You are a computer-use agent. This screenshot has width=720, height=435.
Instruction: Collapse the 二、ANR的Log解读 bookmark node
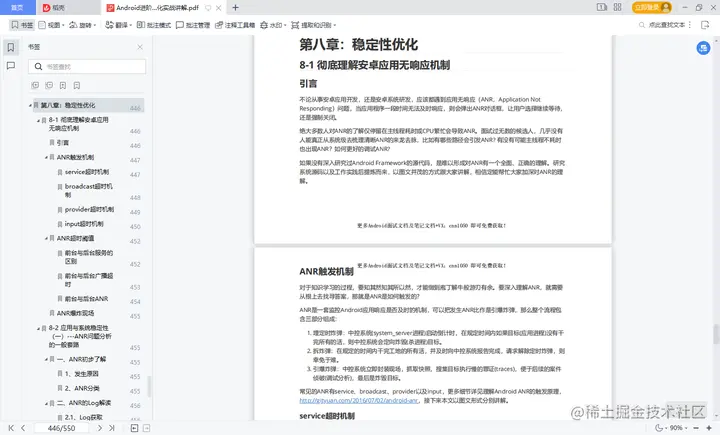point(46,403)
